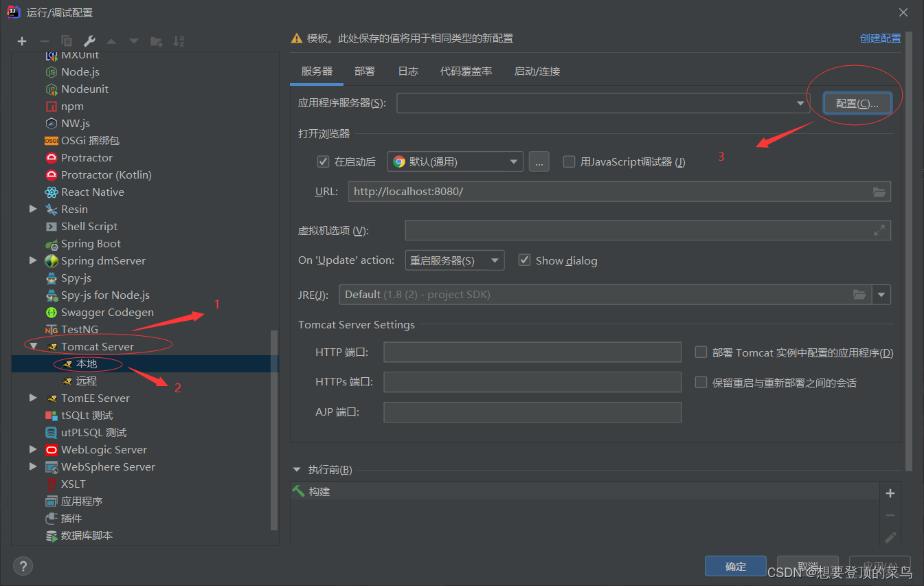Open the wrench Edit Templates icon
Image resolution: width=924 pixels, height=586 pixels.
(x=89, y=41)
